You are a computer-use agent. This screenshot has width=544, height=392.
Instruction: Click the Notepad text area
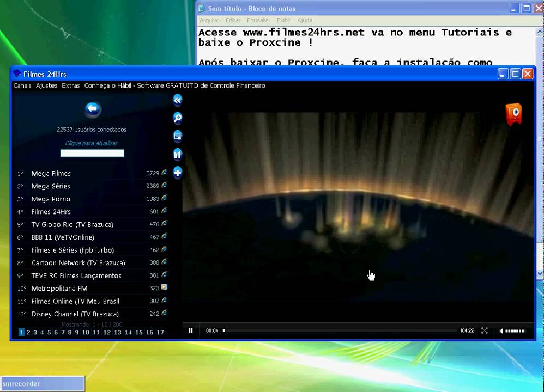366,47
